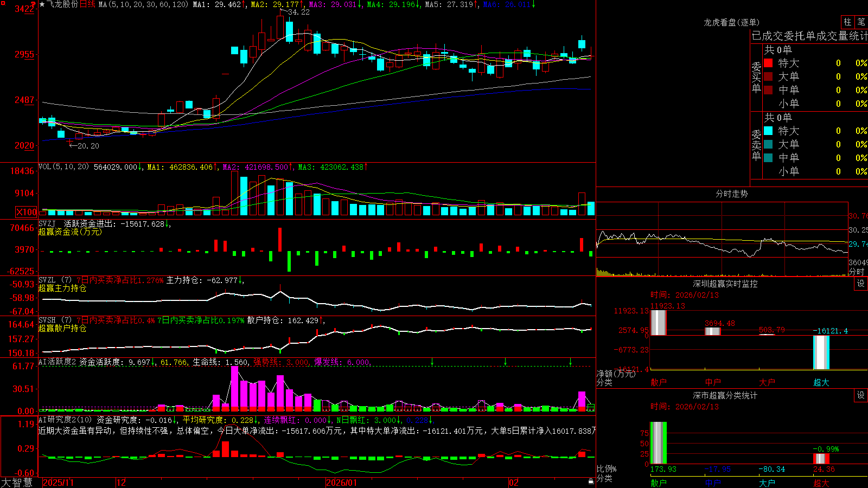The width and height of the screenshot is (868, 488).
Task: Click the 超赢主力持仓 yellow label
Action: (x=62, y=288)
